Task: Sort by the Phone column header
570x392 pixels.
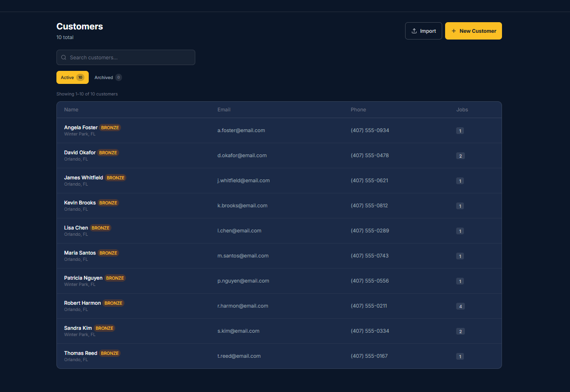Action: (358, 109)
